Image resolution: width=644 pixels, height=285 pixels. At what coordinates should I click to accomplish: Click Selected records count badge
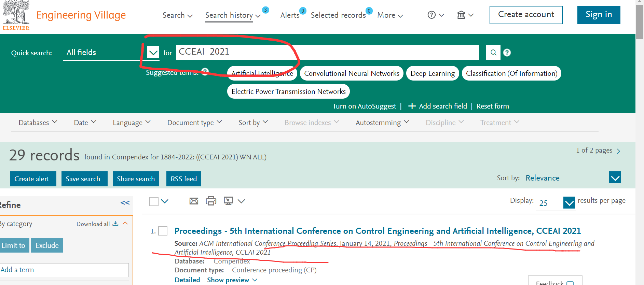[369, 11]
